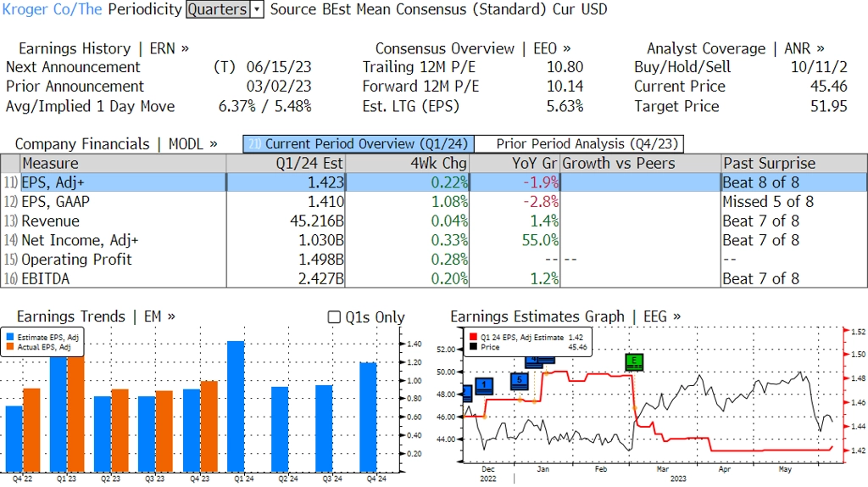Screen dimensions: 868x487
Task: Click the Q1'24 estimate bar in Earnings Trends
Action: (x=236, y=406)
